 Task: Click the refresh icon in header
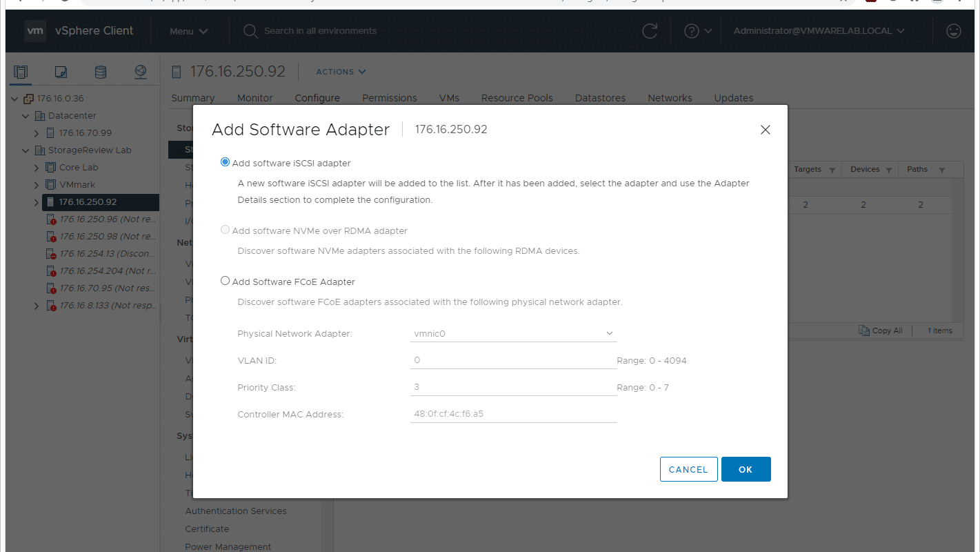pyautogui.click(x=650, y=31)
